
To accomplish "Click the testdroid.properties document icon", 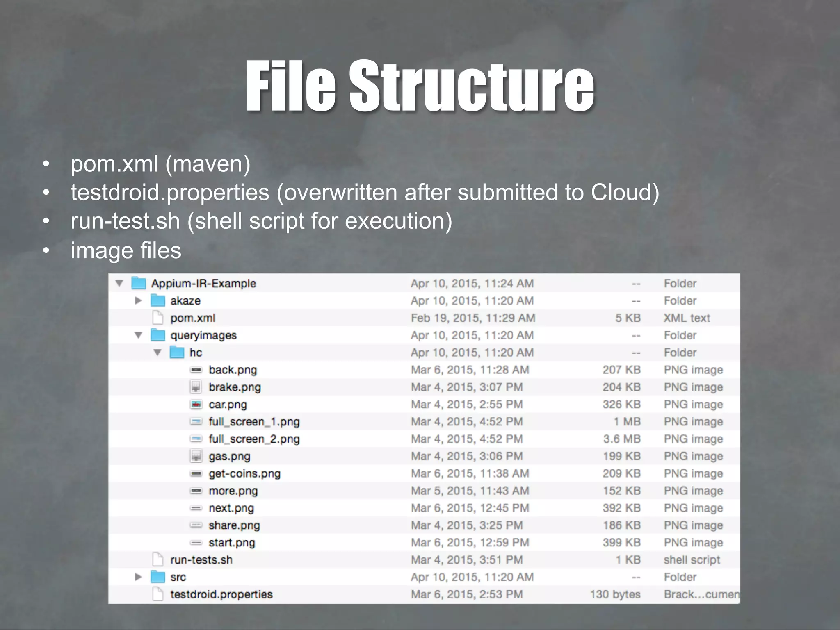I will point(158,594).
